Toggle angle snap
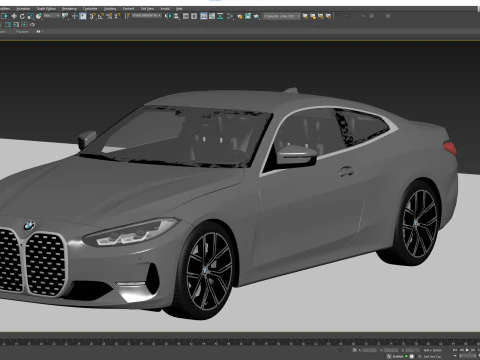Image resolution: width=480 pixels, height=360 pixels. pos(101,16)
